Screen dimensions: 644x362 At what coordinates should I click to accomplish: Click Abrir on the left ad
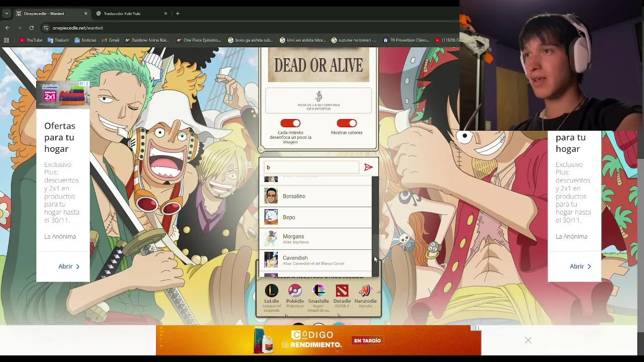[x=69, y=266]
